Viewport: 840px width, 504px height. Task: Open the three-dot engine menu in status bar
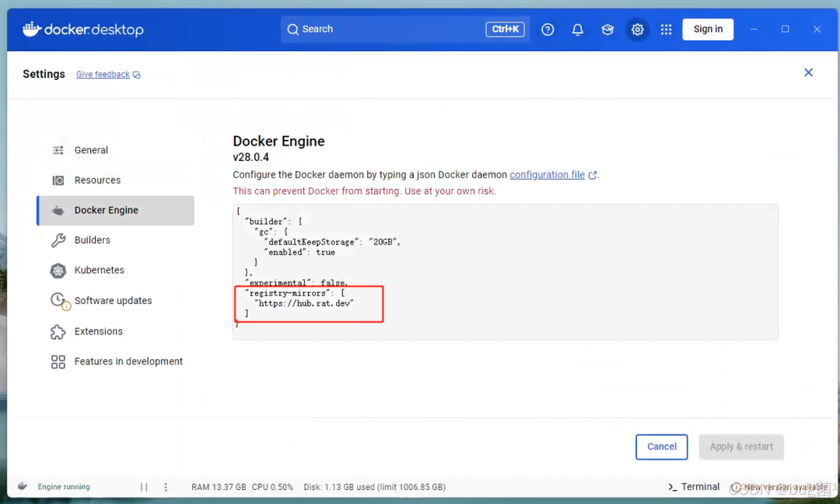tap(166, 487)
